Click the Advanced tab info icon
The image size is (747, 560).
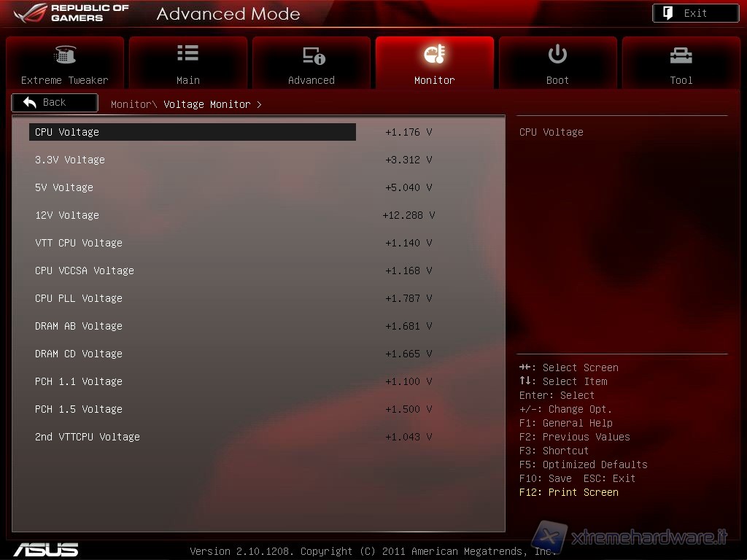tap(314, 55)
